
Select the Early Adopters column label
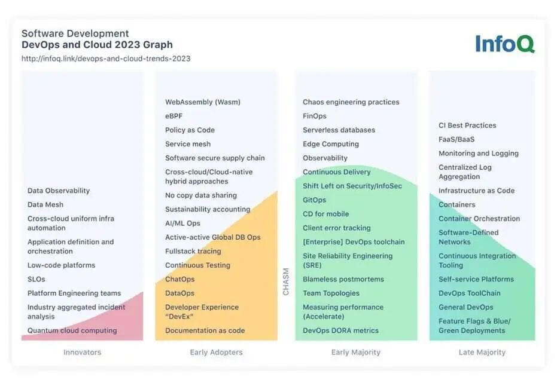click(216, 352)
